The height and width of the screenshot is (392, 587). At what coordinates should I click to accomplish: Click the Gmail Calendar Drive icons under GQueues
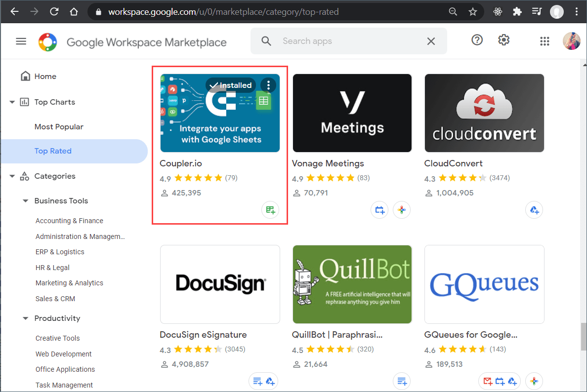coord(500,381)
